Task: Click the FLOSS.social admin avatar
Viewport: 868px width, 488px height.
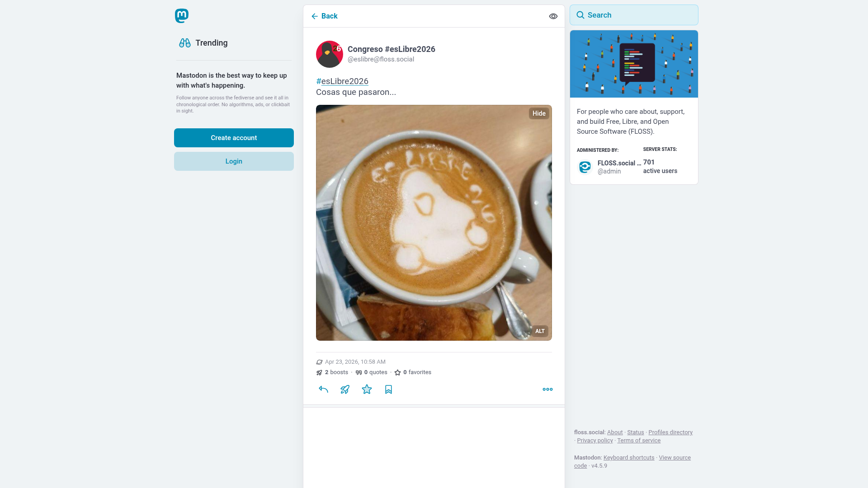Action: click(585, 167)
